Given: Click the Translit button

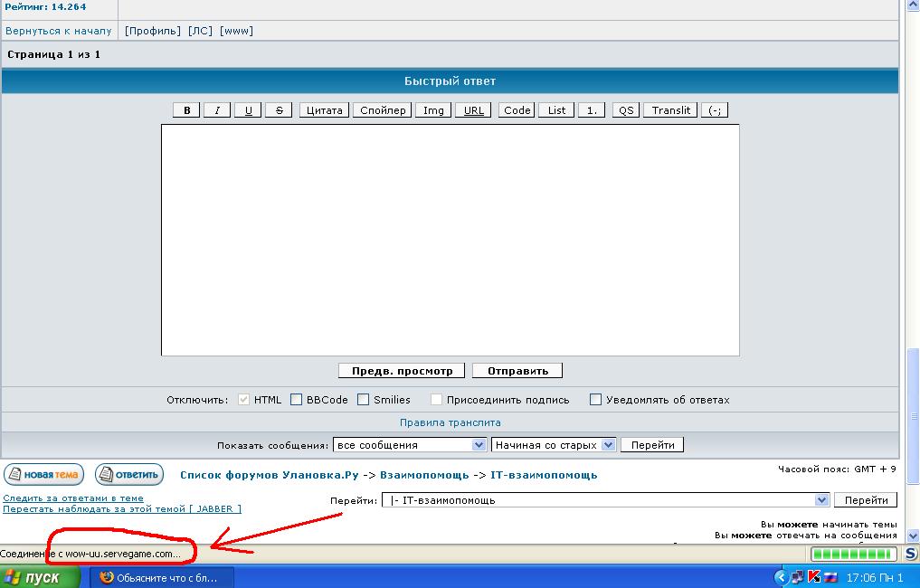Looking at the screenshot, I should tap(670, 110).
